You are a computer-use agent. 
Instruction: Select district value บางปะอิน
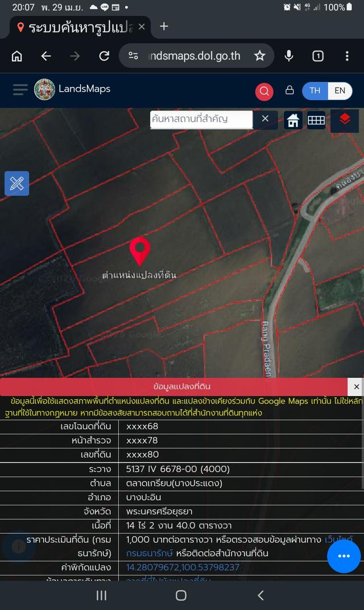[x=143, y=497]
